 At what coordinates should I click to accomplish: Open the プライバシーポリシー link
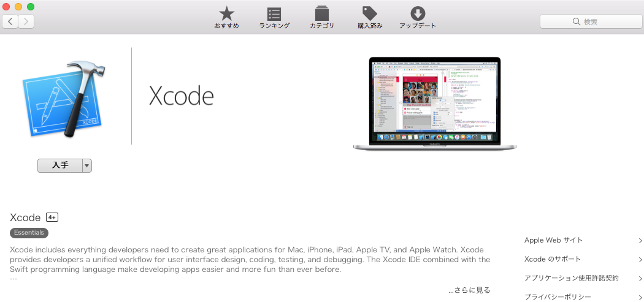click(x=558, y=296)
